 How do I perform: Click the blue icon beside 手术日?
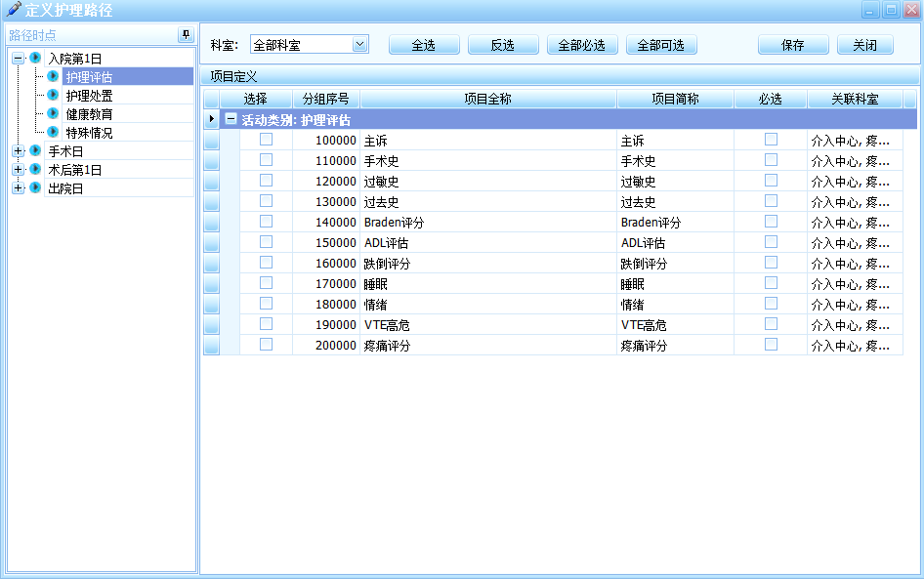[x=35, y=151]
